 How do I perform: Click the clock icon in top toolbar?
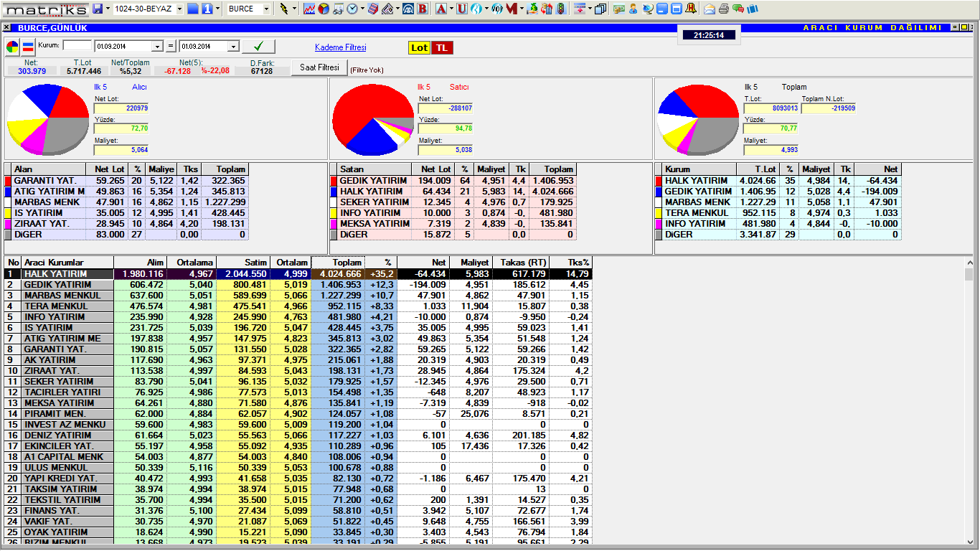(x=353, y=9)
